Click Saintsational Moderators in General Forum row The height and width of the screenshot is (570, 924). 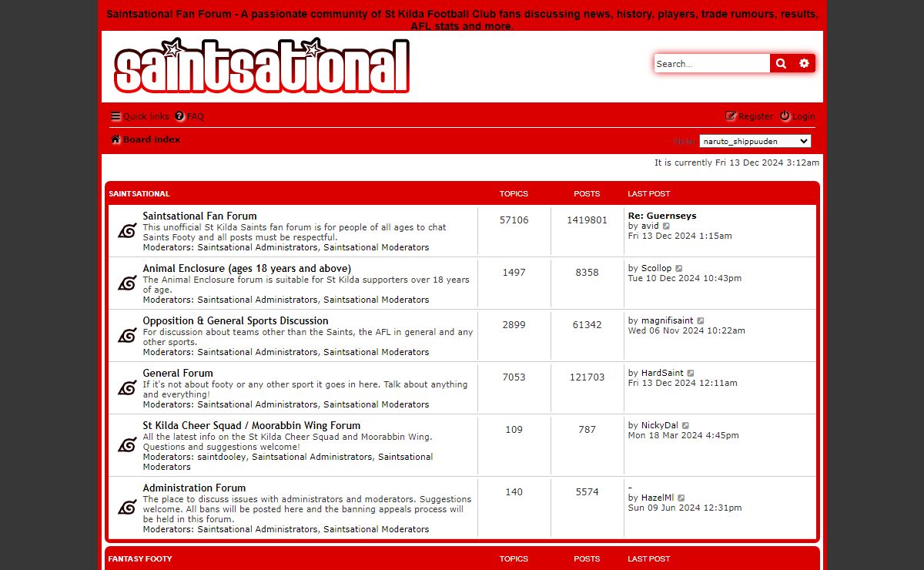point(377,404)
